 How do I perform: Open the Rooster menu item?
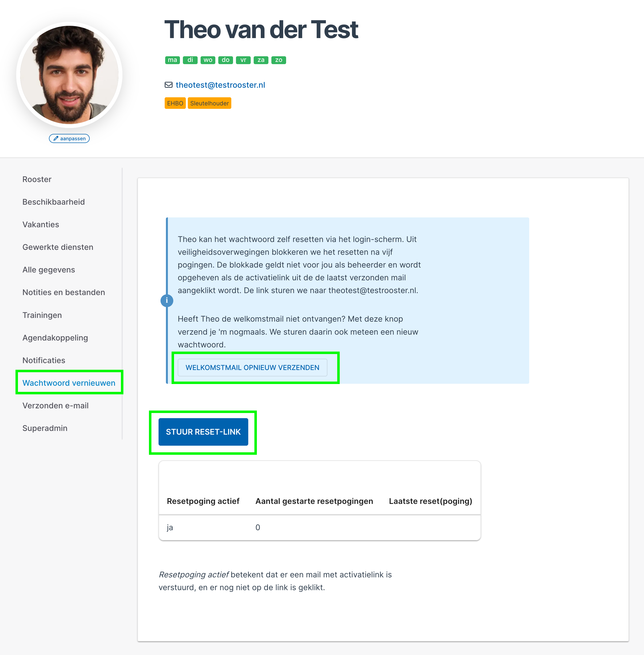click(37, 179)
